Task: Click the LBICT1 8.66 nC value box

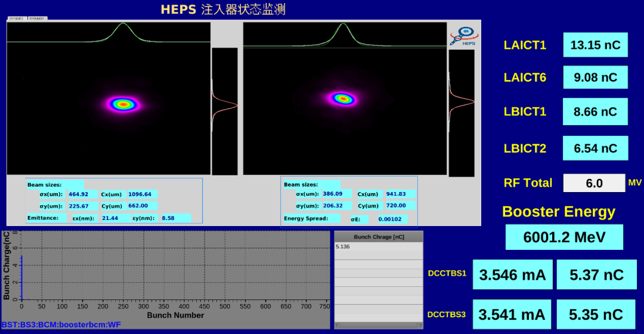Action: click(595, 112)
